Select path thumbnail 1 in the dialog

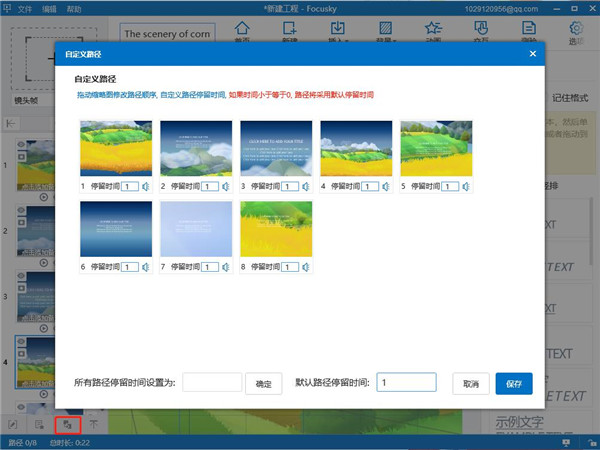[x=116, y=148]
